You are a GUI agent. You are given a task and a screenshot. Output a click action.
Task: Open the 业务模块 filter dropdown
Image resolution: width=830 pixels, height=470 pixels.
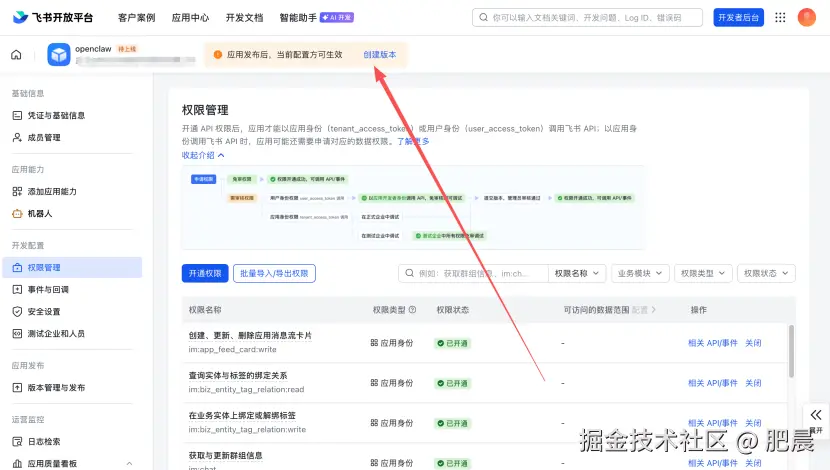tap(640, 273)
